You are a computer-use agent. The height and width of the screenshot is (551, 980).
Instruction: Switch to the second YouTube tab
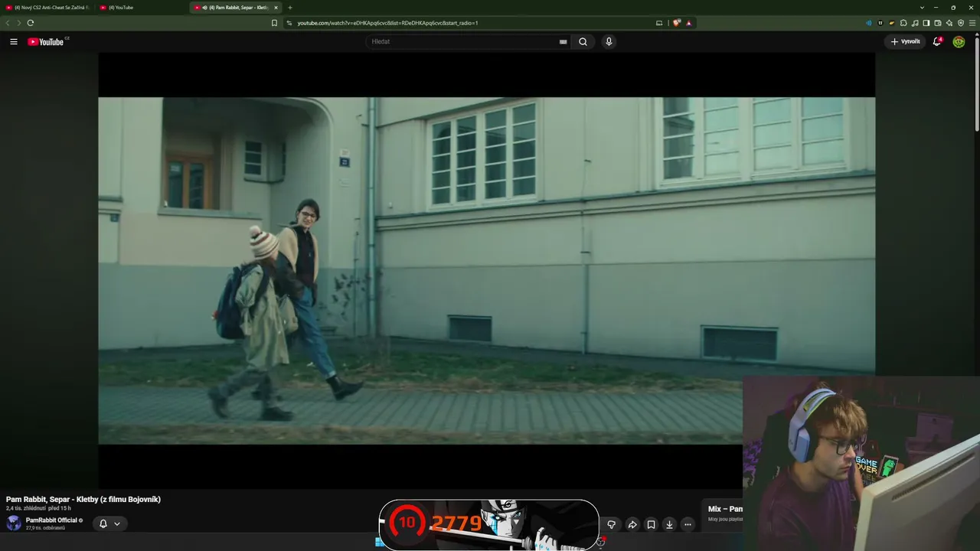coord(142,8)
